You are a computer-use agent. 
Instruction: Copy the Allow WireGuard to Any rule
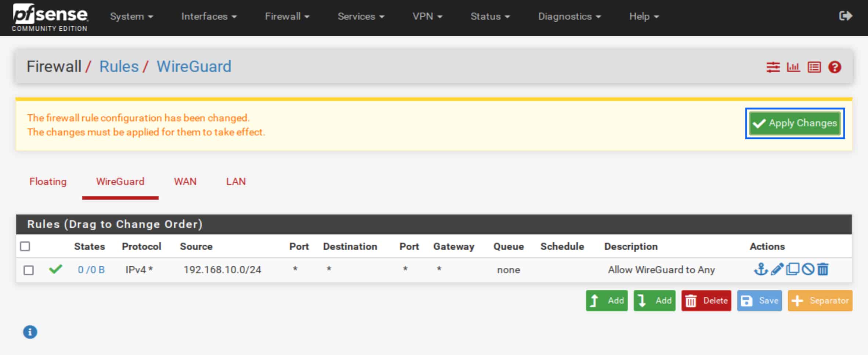coord(792,270)
